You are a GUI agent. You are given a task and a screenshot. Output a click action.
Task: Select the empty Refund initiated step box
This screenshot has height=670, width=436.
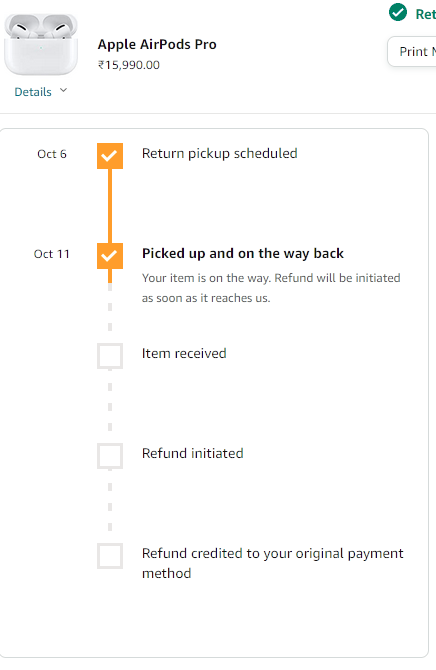coord(110,455)
